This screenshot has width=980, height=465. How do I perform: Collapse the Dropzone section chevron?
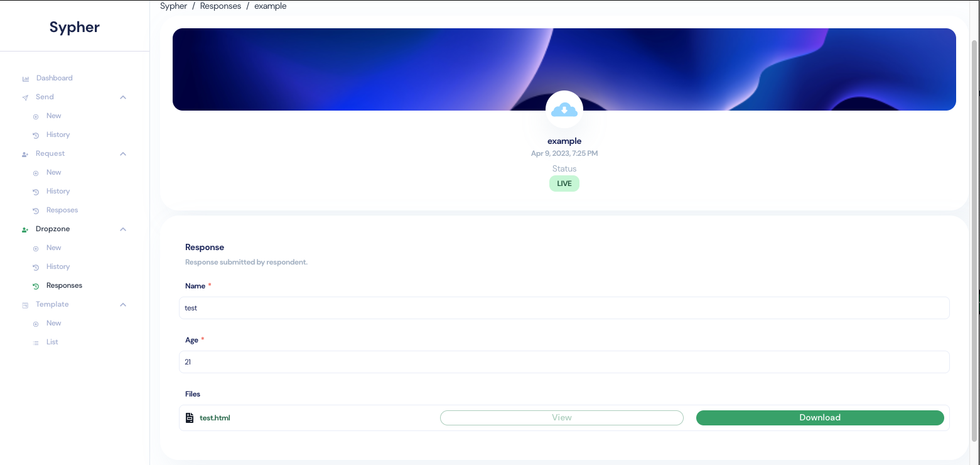tap(123, 229)
